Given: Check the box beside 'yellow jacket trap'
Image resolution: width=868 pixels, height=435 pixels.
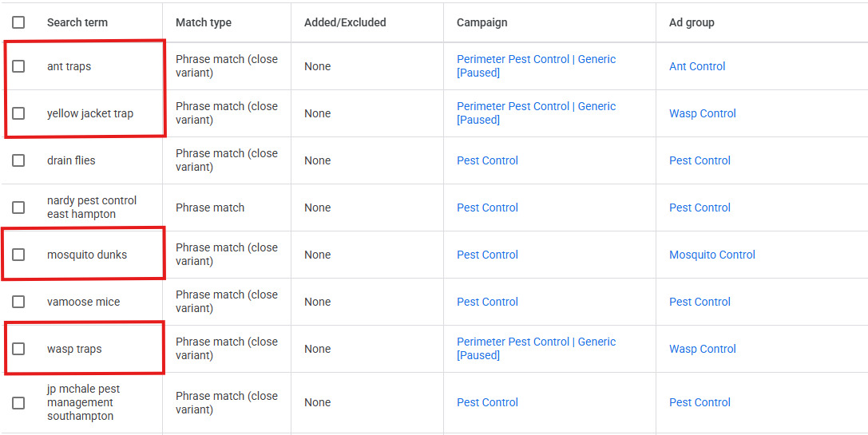Looking at the screenshot, I should click(18, 113).
